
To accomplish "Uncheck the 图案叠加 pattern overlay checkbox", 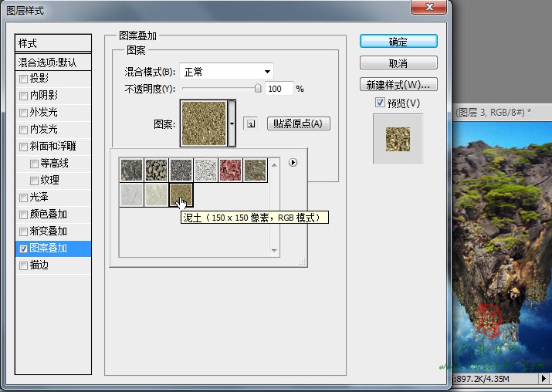I will coord(23,248).
